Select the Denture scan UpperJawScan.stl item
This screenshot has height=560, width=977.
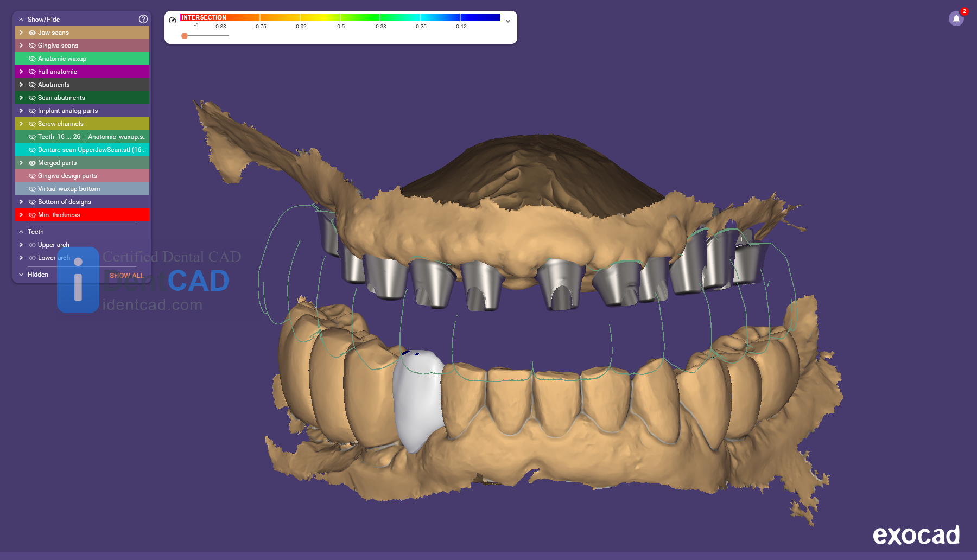click(90, 150)
